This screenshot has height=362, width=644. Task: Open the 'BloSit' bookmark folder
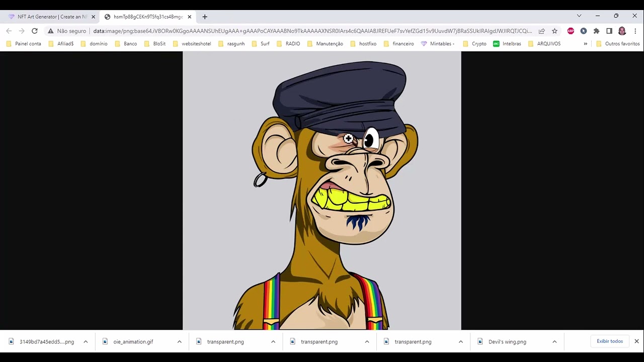[155, 44]
